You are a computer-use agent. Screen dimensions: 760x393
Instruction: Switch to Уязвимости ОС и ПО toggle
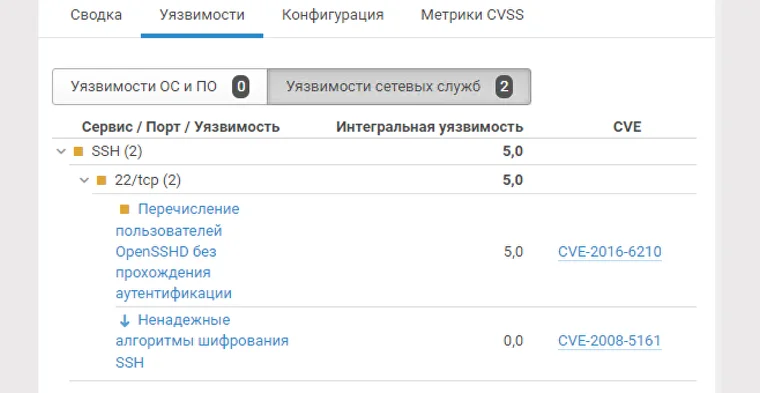pyautogui.click(x=160, y=87)
